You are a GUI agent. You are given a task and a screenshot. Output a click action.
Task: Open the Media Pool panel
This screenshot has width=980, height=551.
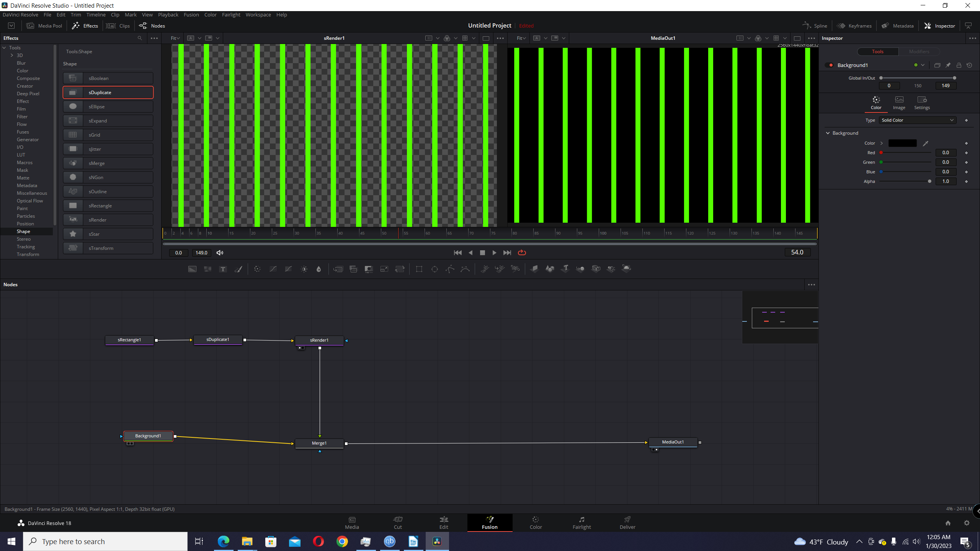tap(44, 26)
